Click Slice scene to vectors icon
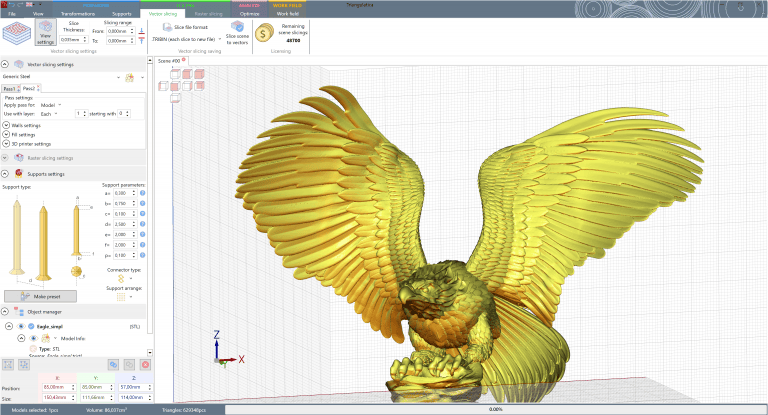The height and width of the screenshot is (415, 768). coord(237,31)
